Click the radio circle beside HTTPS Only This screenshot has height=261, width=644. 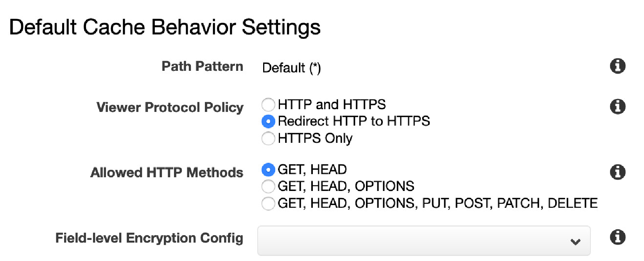point(268,138)
